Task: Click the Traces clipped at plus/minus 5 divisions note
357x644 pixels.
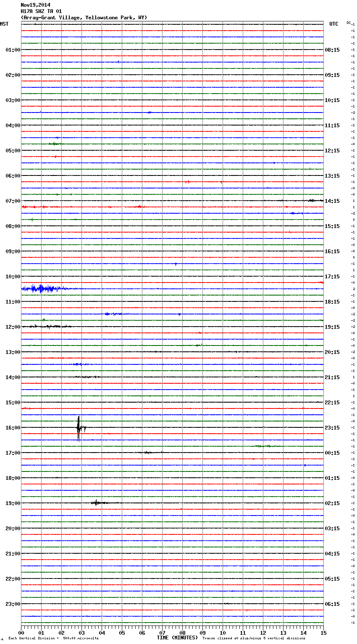Action: click(254, 639)
